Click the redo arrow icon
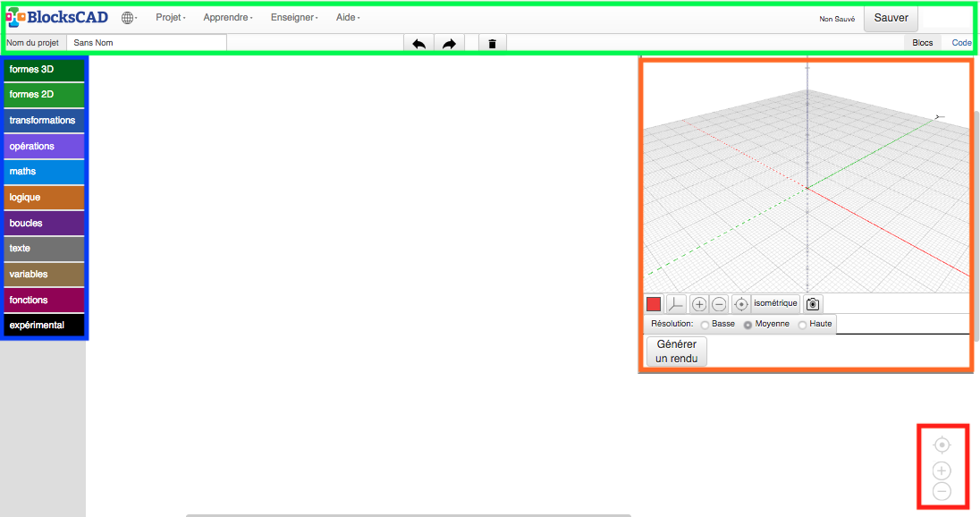Screen dimensions: 980x517 (449, 43)
